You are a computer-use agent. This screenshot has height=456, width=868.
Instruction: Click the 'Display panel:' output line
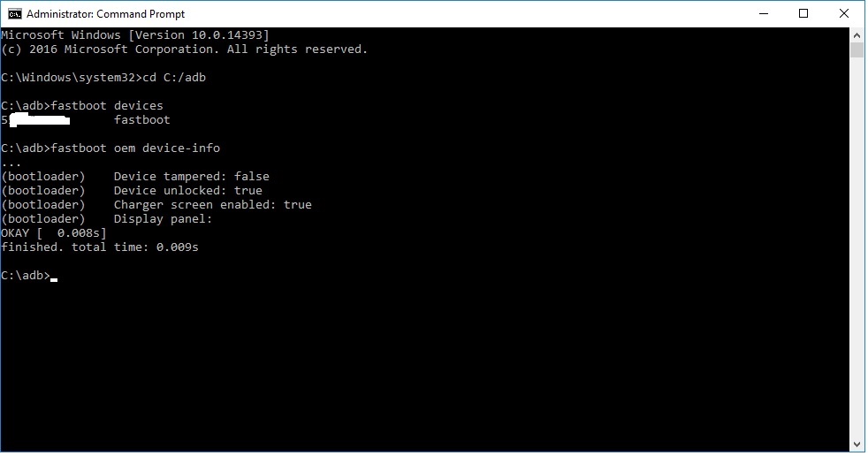tap(164, 218)
